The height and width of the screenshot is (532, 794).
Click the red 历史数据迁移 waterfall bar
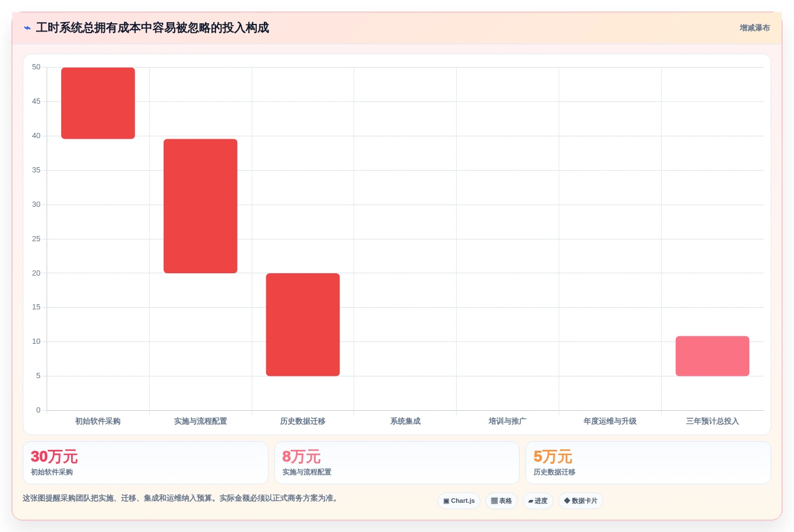coord(303,325)
